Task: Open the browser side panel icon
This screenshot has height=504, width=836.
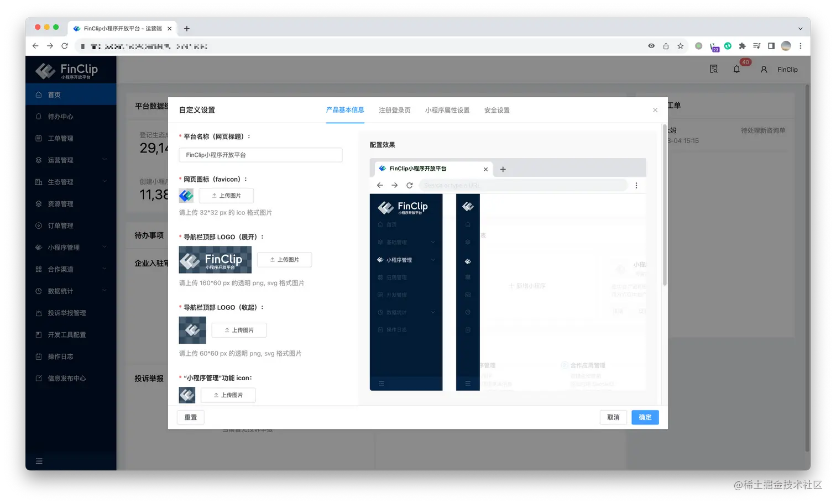Action: pos(771,46)
